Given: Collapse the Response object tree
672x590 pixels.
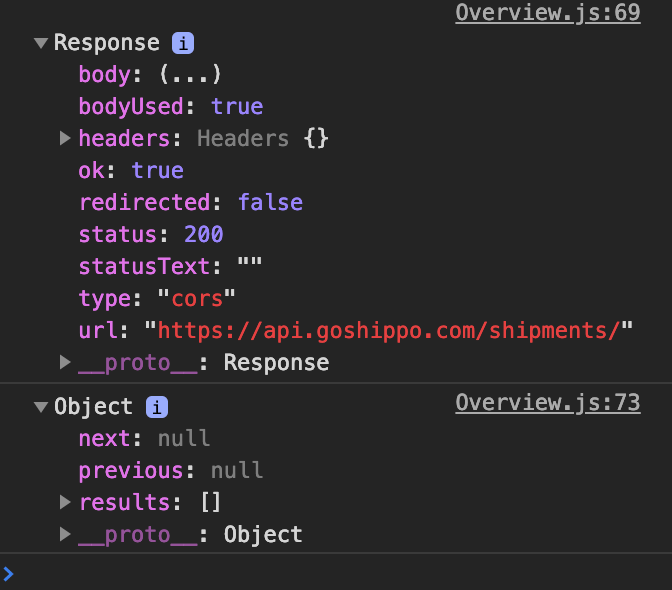Looking at the screenshot, I should pos(41,43).
